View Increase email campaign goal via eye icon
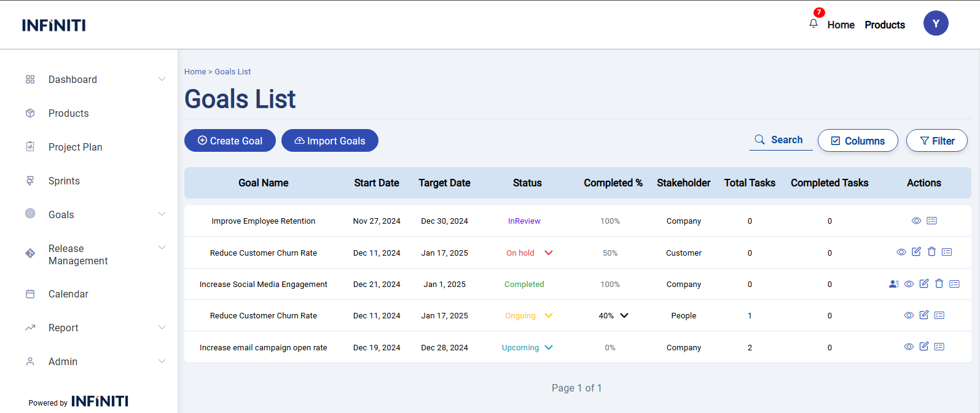Viewport: 980px width, 413px height. click(909, 347)
